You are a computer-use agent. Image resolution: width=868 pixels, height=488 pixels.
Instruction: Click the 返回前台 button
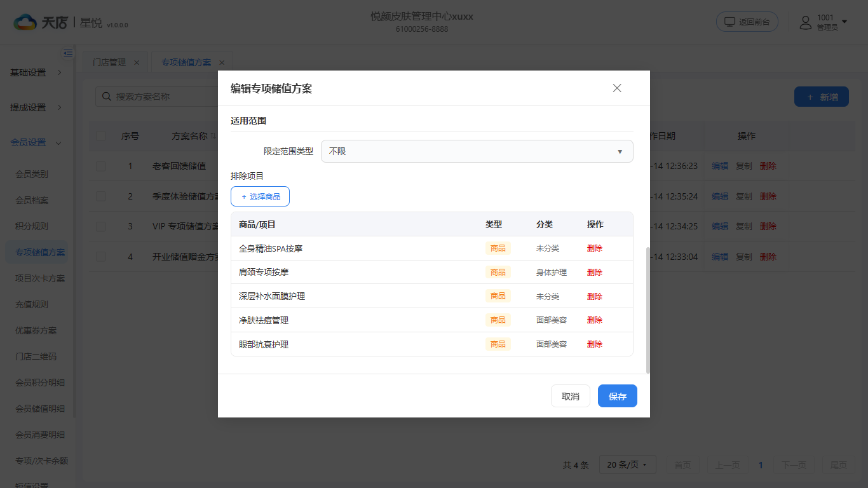coord(747,22)
